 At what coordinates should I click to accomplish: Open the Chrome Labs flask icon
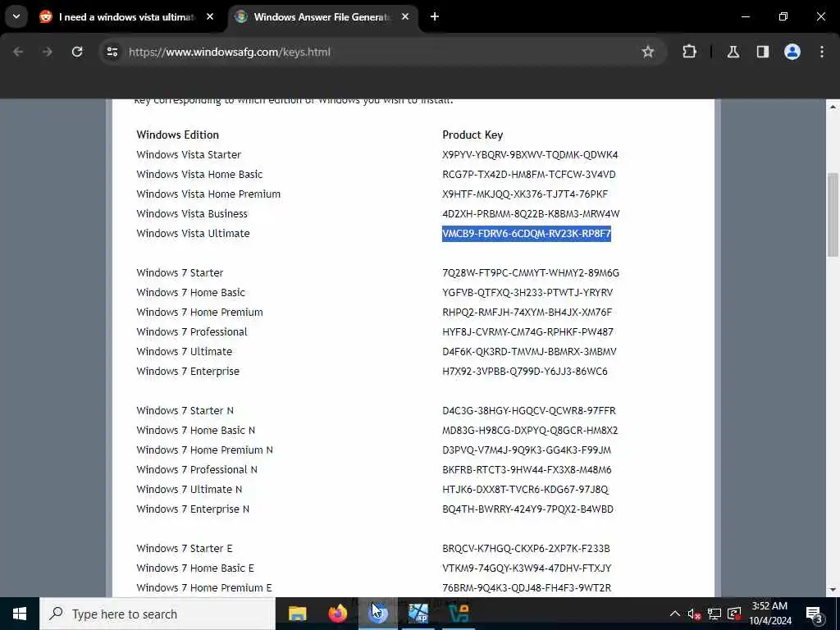click(733, 52)
